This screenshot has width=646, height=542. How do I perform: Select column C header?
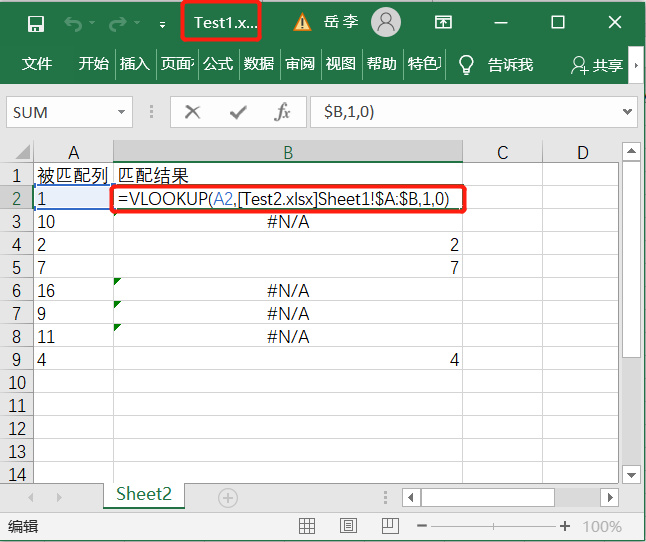point(502,152)
